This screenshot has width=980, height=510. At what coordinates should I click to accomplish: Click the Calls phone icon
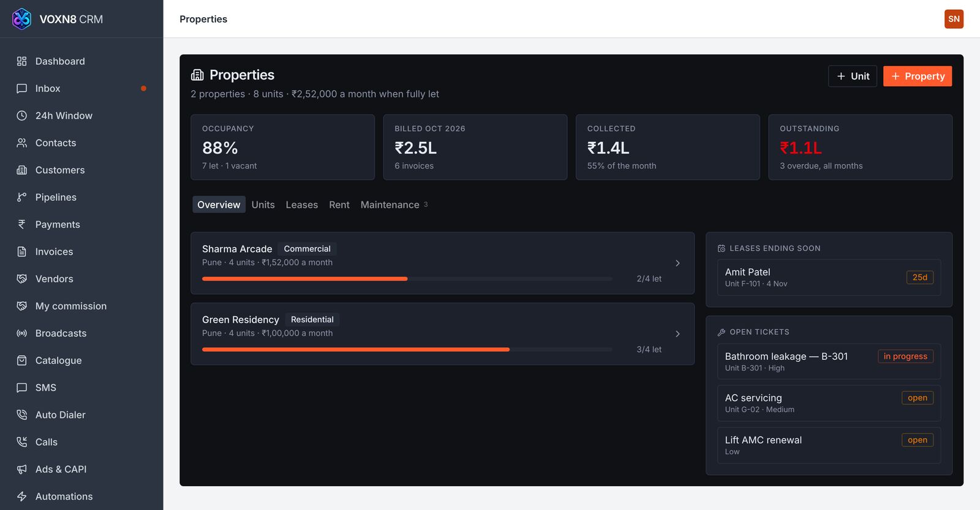(x=21, y=442)
